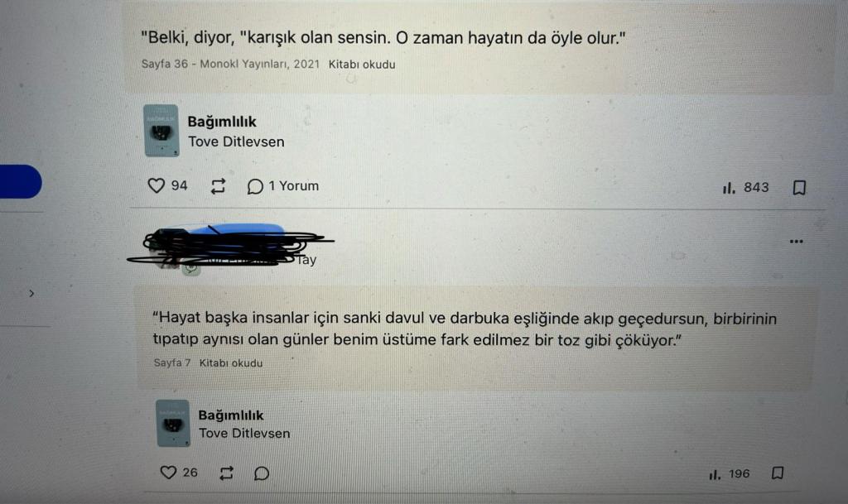Open the upper Tove Ditlevsen author link
Screen dimensions: 848x504
point(236,142)
